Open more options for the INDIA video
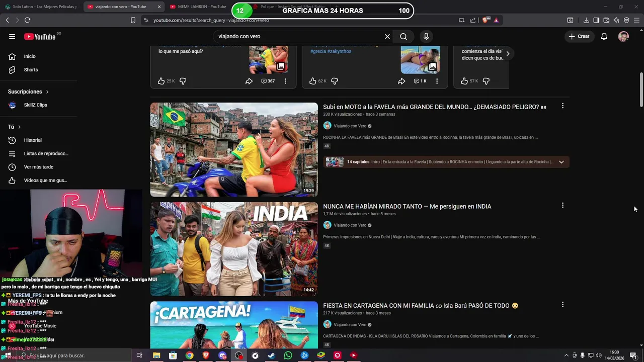Screen dimensions: 644x362 pos(562,206)
